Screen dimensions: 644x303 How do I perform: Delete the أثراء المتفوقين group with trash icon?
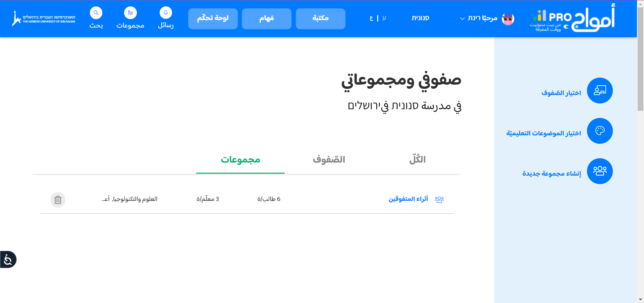coord(58,200)
